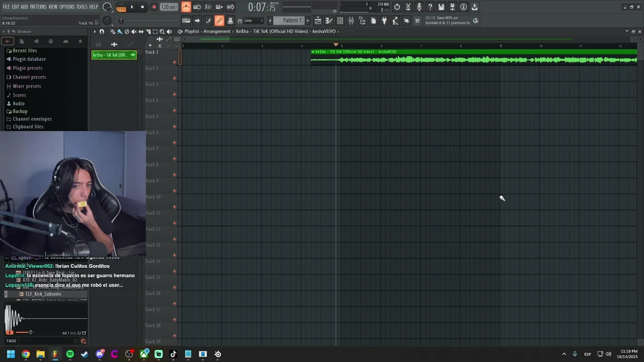Toggle Playlist snap magnet icon

click(102, 32)
